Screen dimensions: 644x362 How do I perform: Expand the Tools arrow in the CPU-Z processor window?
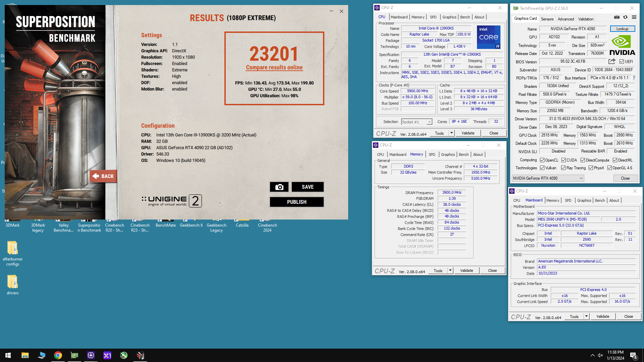[x=451, y=133]
